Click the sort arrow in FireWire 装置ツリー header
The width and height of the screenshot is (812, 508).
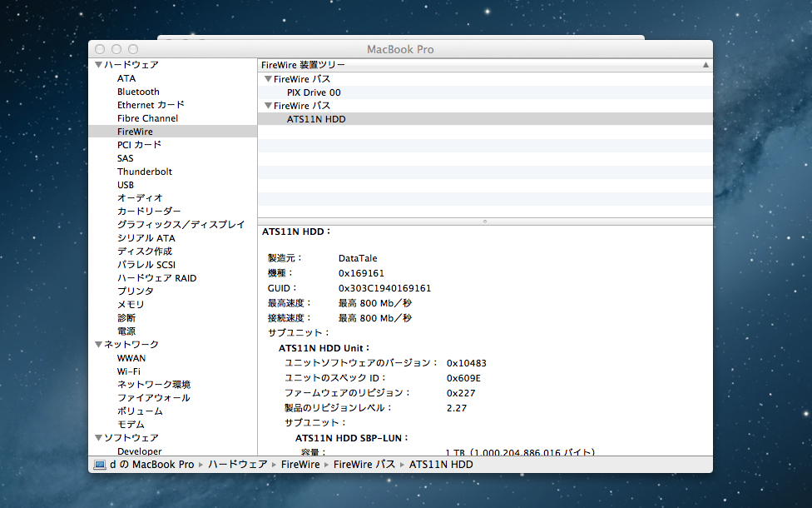pos(706,65)
